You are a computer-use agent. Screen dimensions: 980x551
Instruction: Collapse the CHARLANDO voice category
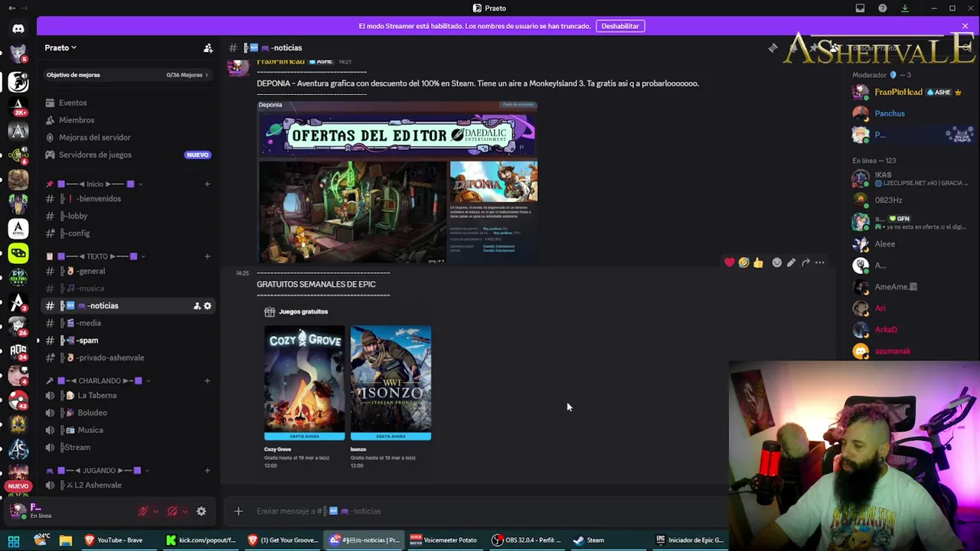tap(98, 381)
